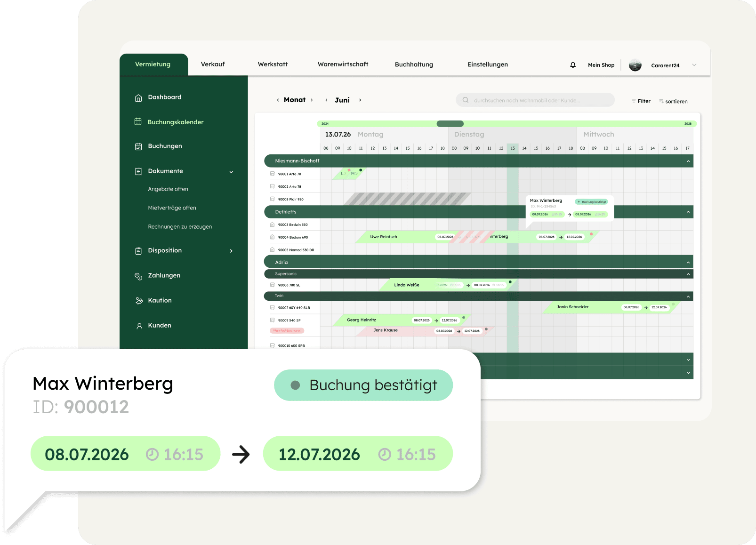Switch to the Werkstatt tab
Viewport: 756px width, 545px height.
(x=273, y=64)
